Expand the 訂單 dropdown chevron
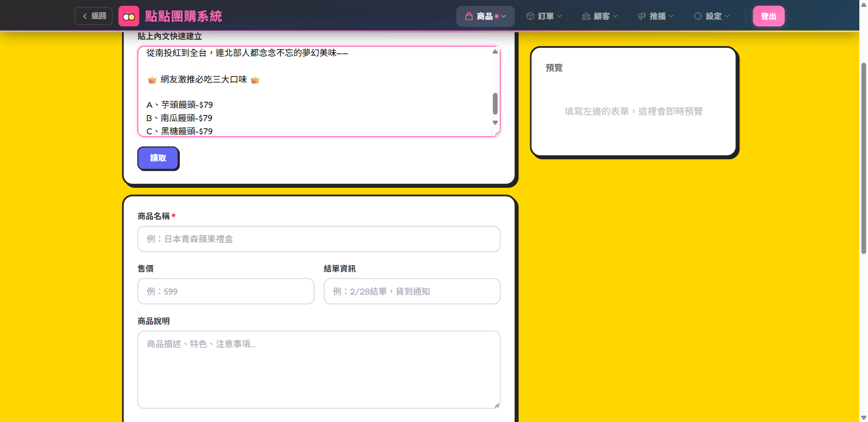 point(560,16)
